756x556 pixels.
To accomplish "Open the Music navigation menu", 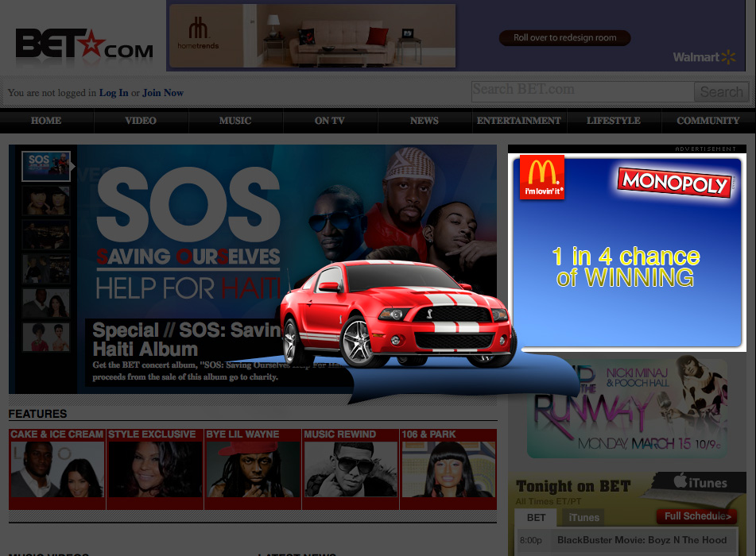I will coord(235,121).
